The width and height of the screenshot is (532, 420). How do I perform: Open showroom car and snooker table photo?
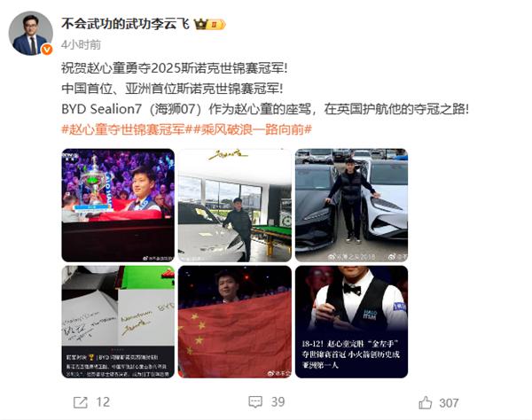235,205
